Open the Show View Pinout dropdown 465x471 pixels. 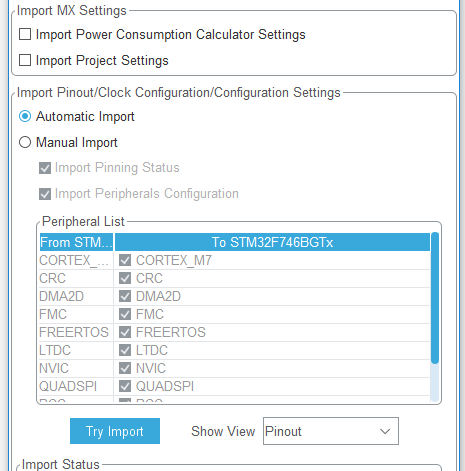[x=331, y=431]
